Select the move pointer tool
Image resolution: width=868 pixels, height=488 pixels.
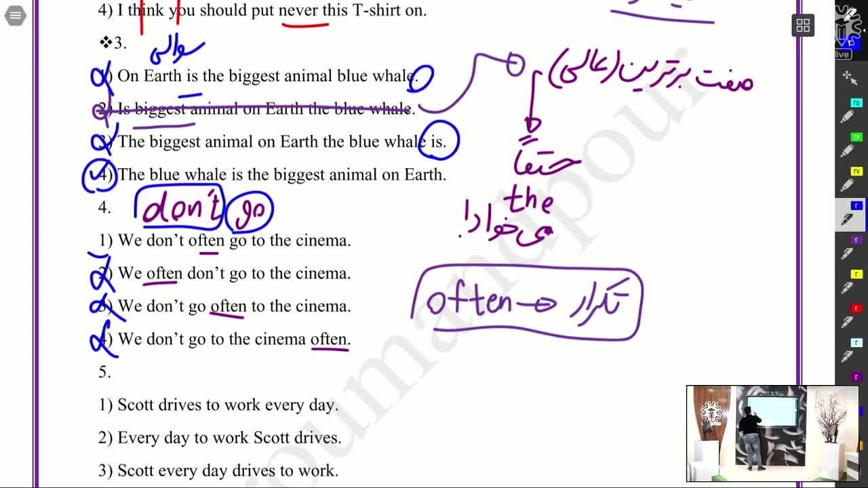coord(849,77)
